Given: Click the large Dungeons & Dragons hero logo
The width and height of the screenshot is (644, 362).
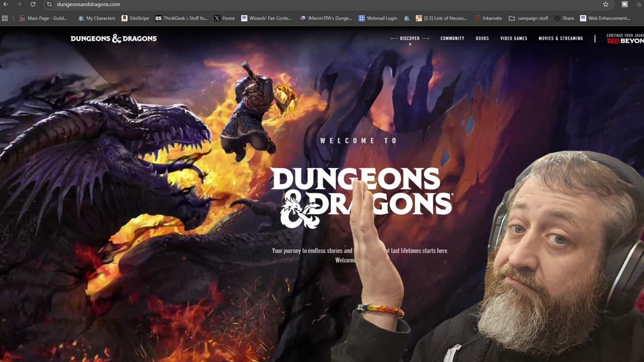Looking at the screenshot, I should point(361,198).
